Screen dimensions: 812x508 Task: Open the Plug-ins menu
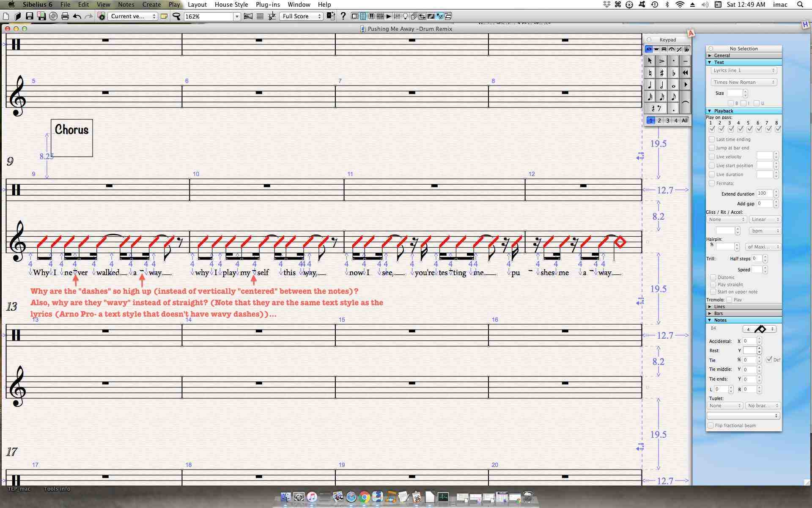point(268,4)
